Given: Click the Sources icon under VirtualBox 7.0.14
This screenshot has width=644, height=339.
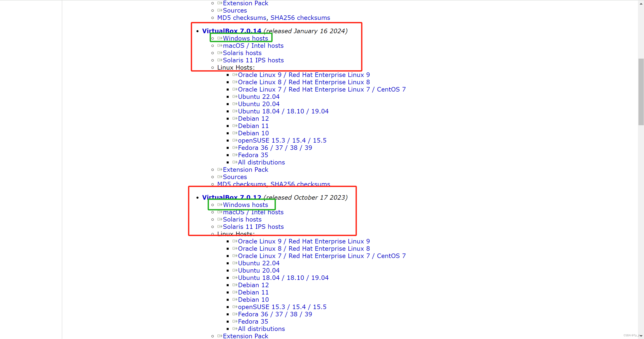Looking at the screenshot, I should tap(219, 177).
